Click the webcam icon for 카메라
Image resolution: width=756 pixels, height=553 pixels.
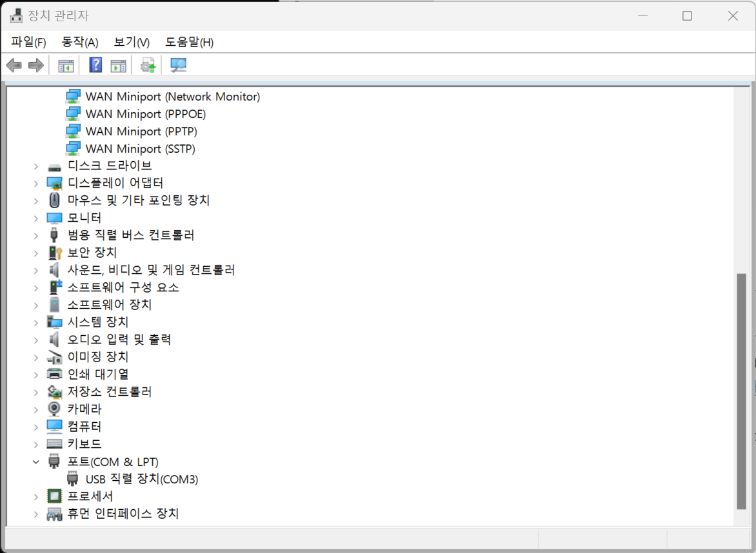click(54, 409)
